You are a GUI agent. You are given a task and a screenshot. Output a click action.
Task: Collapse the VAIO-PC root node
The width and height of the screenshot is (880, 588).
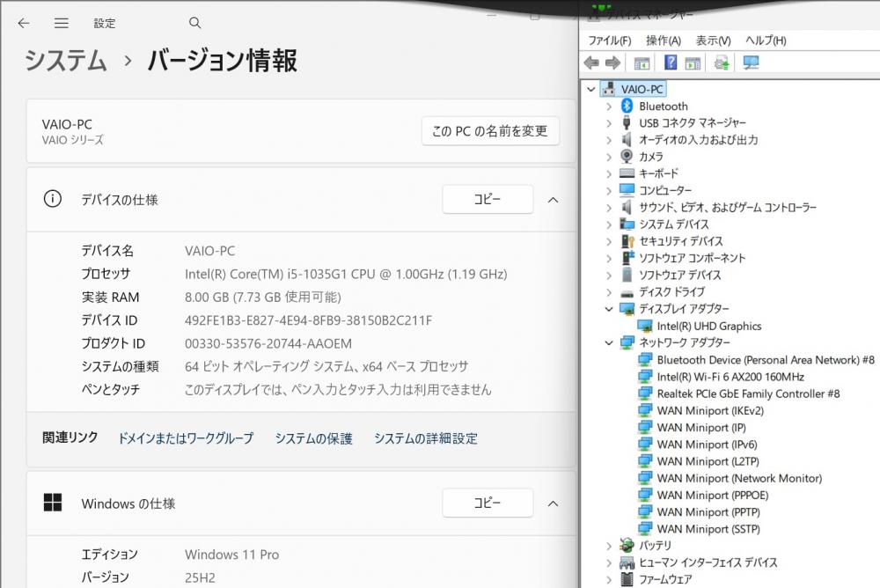click(x=591, y=89)
